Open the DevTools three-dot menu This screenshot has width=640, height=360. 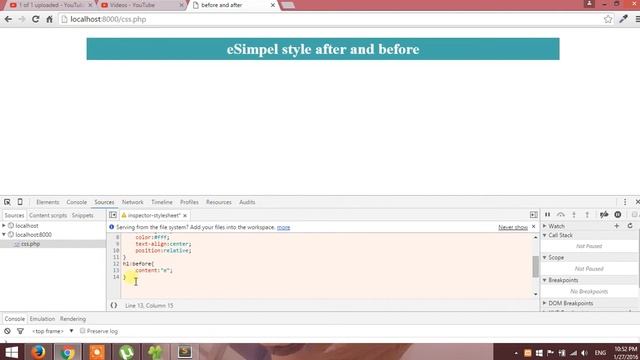(x=624, y=202)
